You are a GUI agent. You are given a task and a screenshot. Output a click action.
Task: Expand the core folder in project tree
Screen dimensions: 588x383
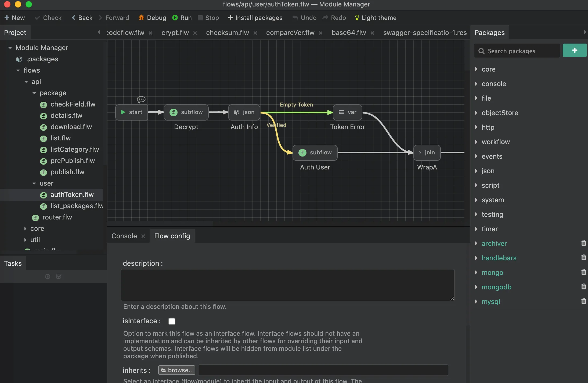[25, 229]
